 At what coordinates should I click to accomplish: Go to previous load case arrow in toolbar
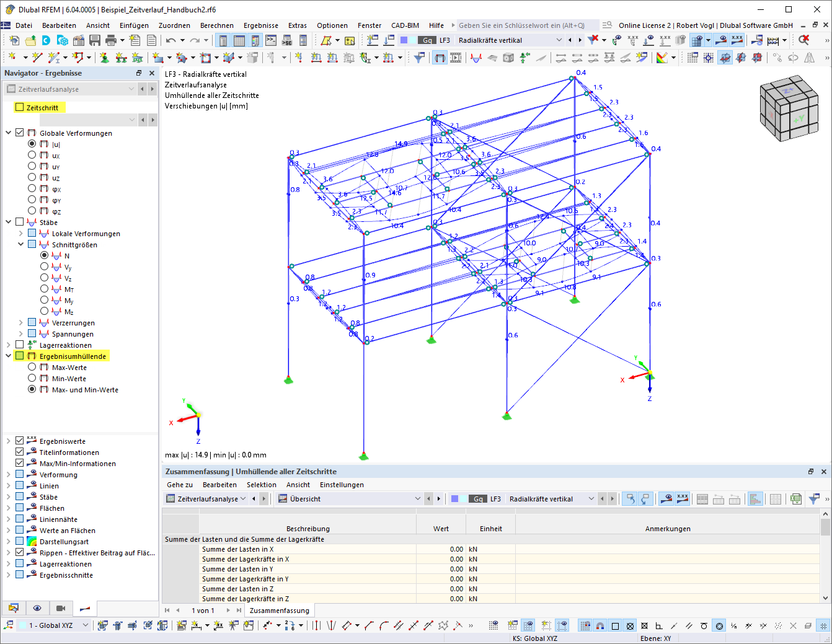pyautogui.click(x=570, y=40)
